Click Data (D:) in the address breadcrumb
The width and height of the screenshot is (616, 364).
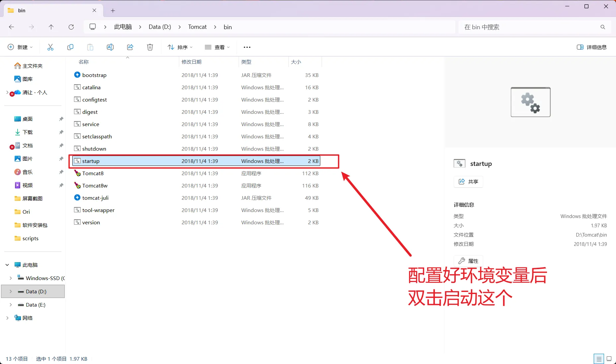[x=160, y=27]
